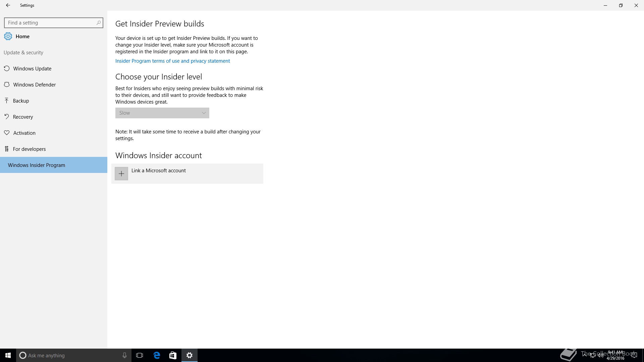644x362 pixels.
Task: Click the Activation checkmark icon
Action: [x=7, y=133]
